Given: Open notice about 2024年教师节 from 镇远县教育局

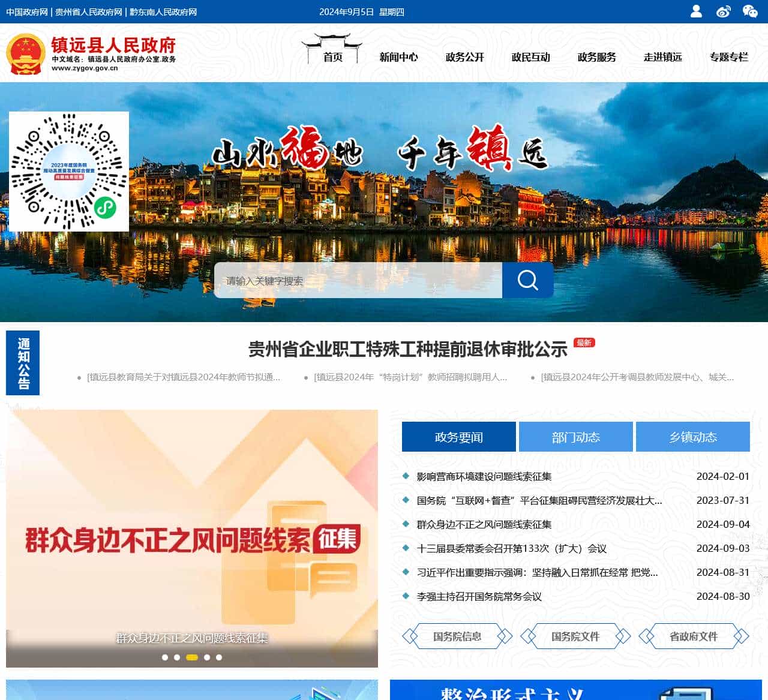Looking at the screenshot, I should (x=184, y=377).
